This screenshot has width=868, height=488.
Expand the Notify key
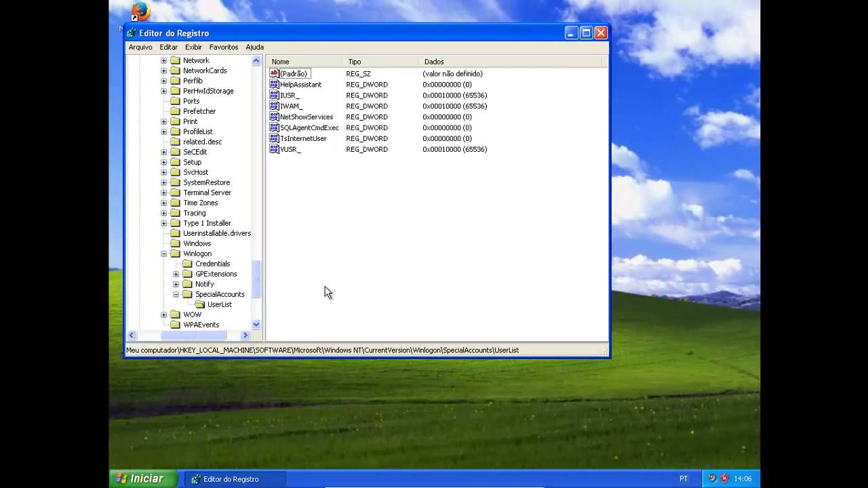click(x=176, y=284)
